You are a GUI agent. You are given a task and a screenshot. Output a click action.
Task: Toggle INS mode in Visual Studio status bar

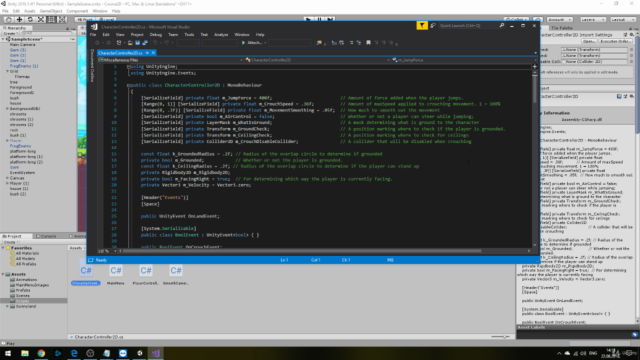click(x=390, y=260)
